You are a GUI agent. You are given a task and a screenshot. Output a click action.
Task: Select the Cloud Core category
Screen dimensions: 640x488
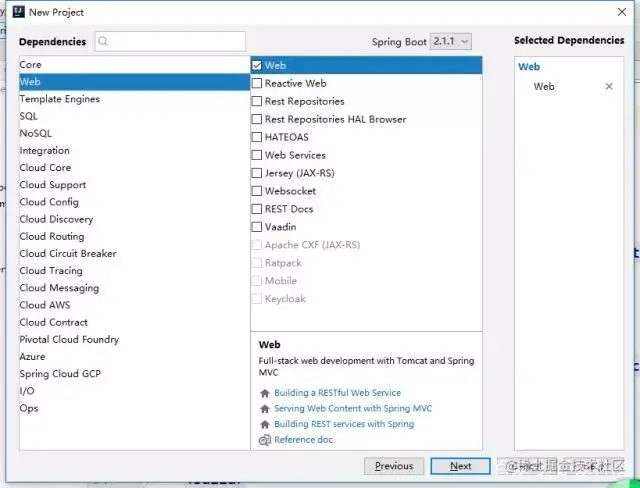[134, 167]
